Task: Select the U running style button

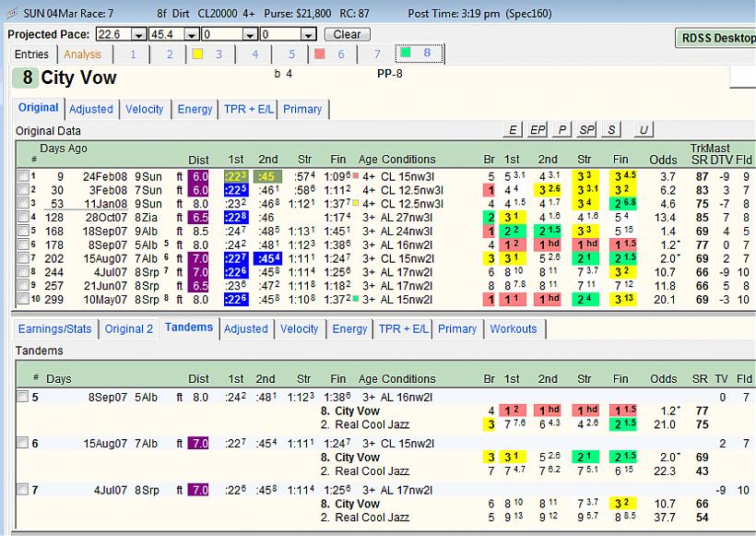Action: [644, 129]
